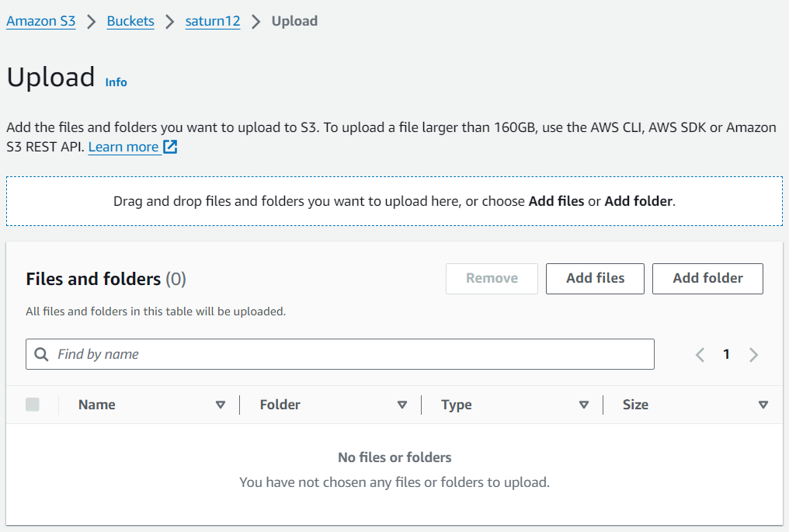Click the search magnifier icon in Find by name
The height and width of the screenshot is (532, 789).
point(40,354)
